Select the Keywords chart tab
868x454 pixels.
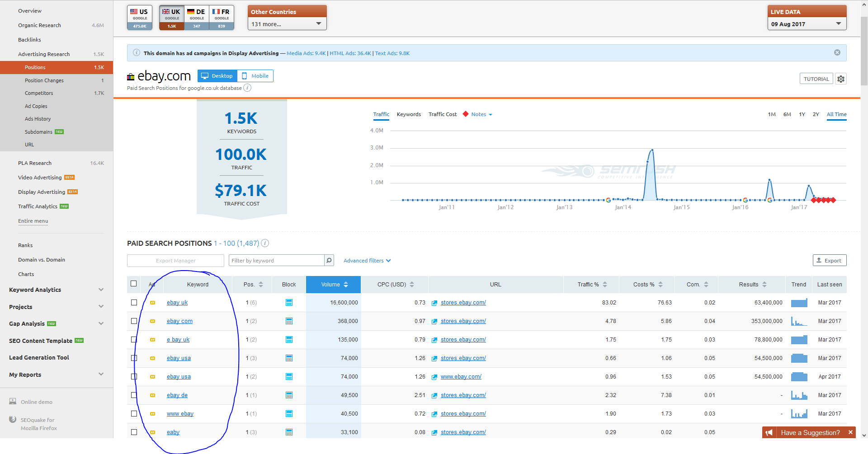409,114
